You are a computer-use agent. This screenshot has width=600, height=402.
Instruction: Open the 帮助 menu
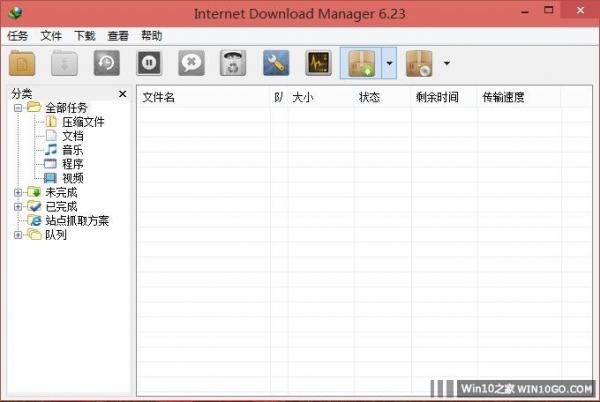click(x=152, y=36)
